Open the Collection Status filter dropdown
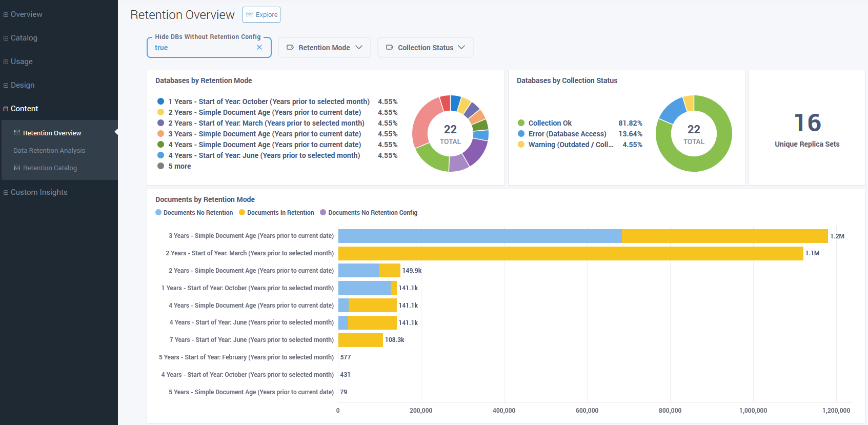The image size is (868, 425). [x=425, y=48]
